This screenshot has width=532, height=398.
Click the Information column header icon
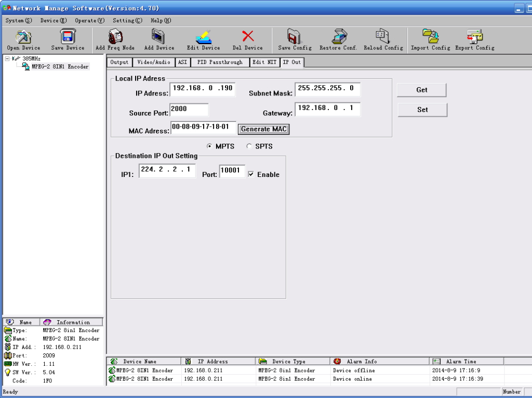pos(47,322)
